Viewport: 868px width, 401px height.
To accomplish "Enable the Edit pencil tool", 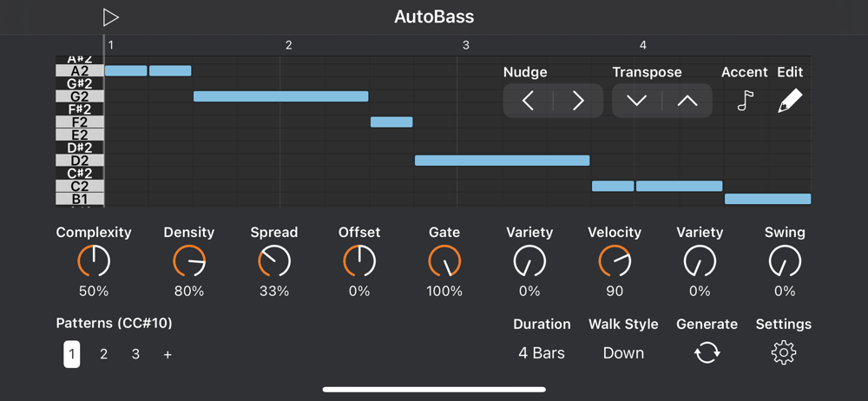I will [790, 102].
